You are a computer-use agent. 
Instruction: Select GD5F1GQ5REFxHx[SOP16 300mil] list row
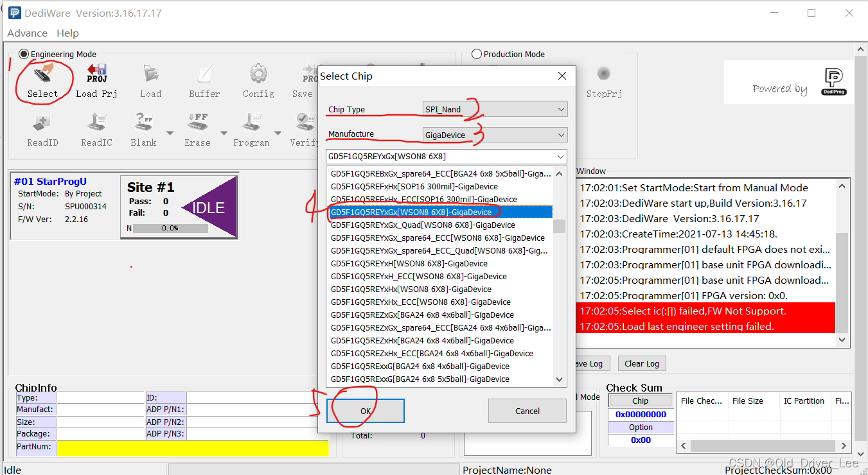(440, 186)
